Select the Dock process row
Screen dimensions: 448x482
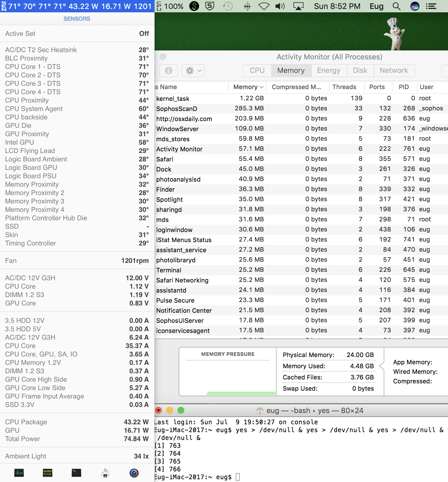click(x=301, y=169)
